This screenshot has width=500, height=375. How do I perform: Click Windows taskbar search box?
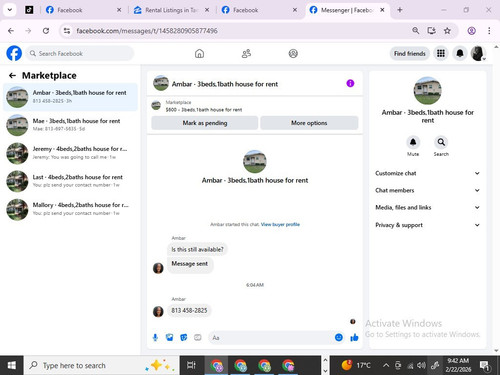pyautogui.click(x=101, y=365)
